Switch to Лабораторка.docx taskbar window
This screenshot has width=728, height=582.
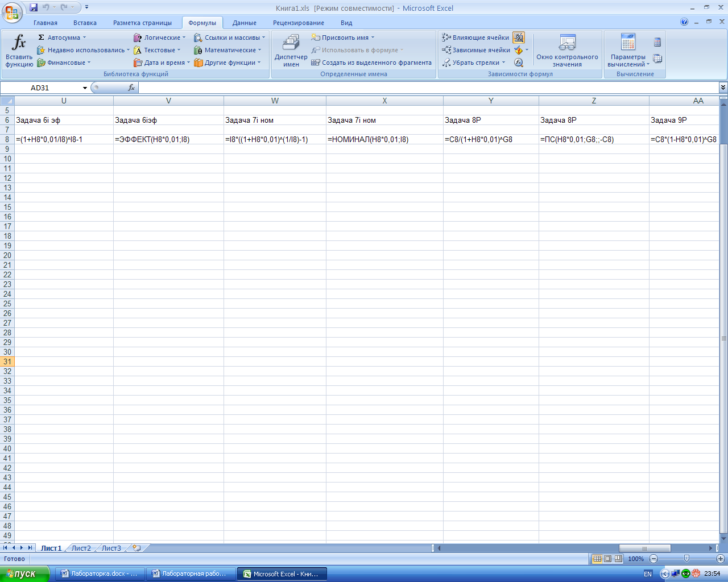[100, 573]
